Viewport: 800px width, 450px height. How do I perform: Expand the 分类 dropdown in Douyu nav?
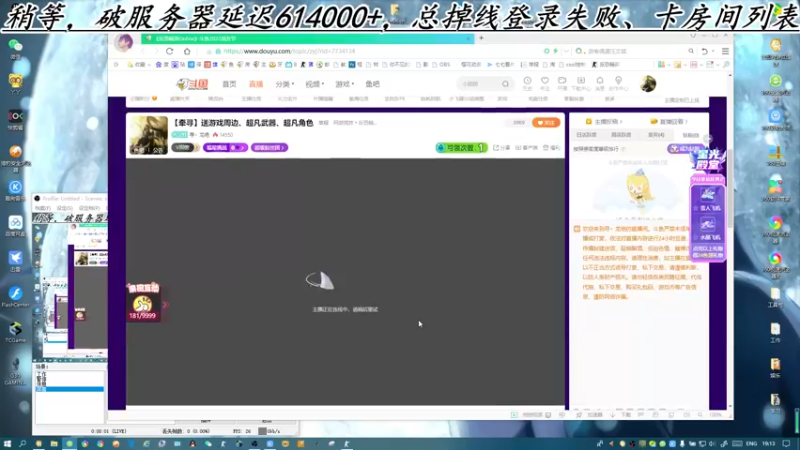285,84
